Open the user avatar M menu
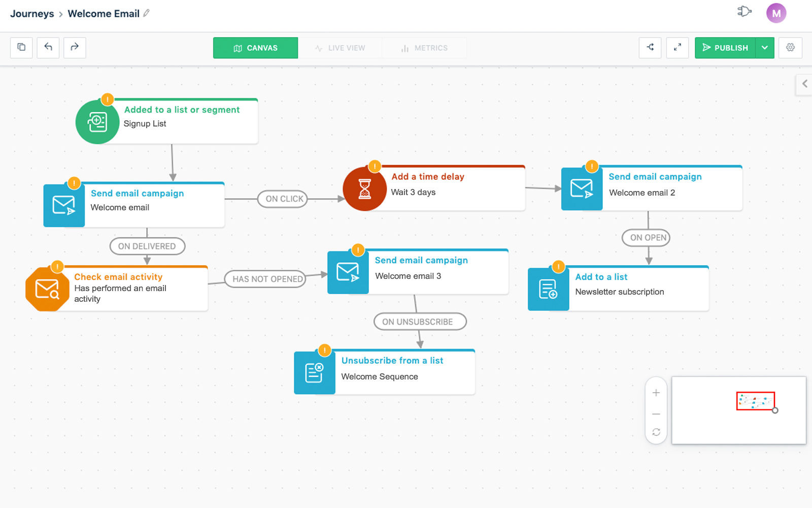 [x=776, y=13]
